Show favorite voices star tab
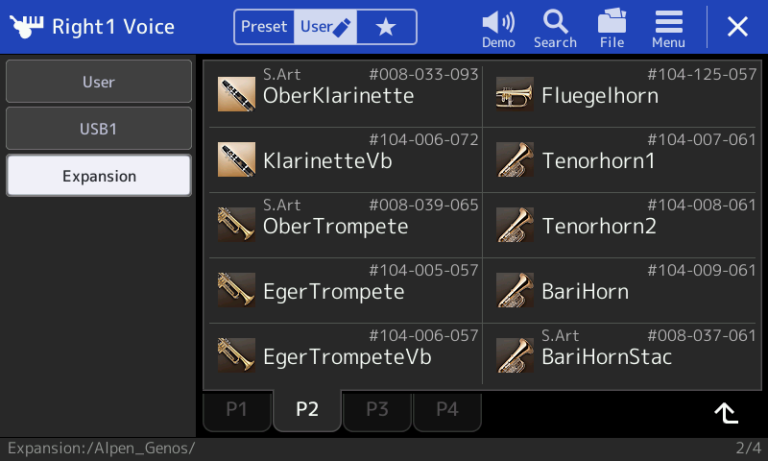This screenshot has width=768, height=461. 386,26
